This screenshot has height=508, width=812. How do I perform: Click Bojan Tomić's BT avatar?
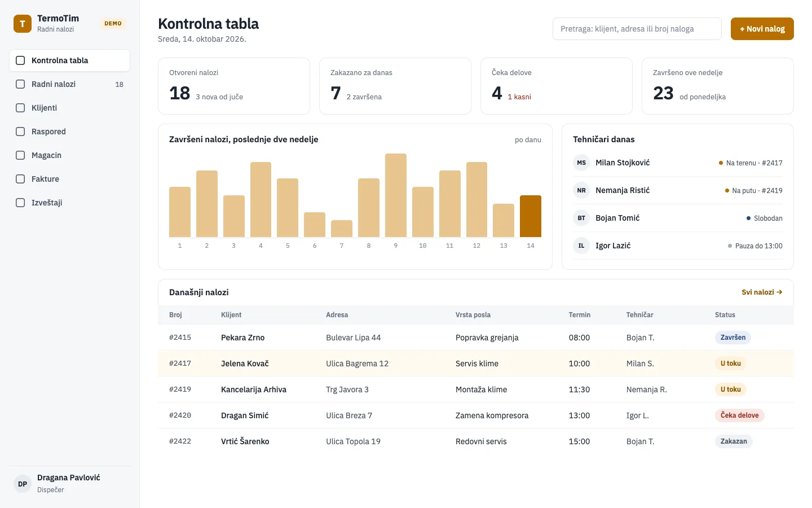point(581,218)
